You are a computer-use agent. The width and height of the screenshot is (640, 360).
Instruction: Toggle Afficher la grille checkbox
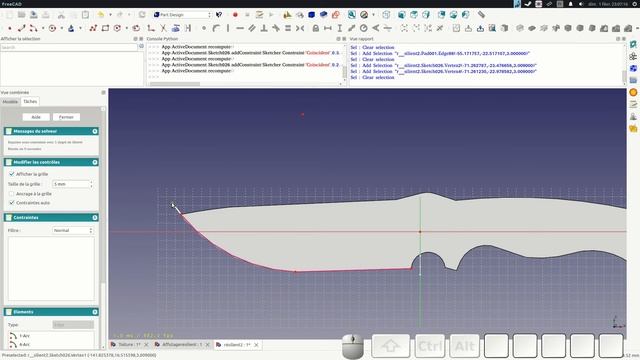coord(11,174)
